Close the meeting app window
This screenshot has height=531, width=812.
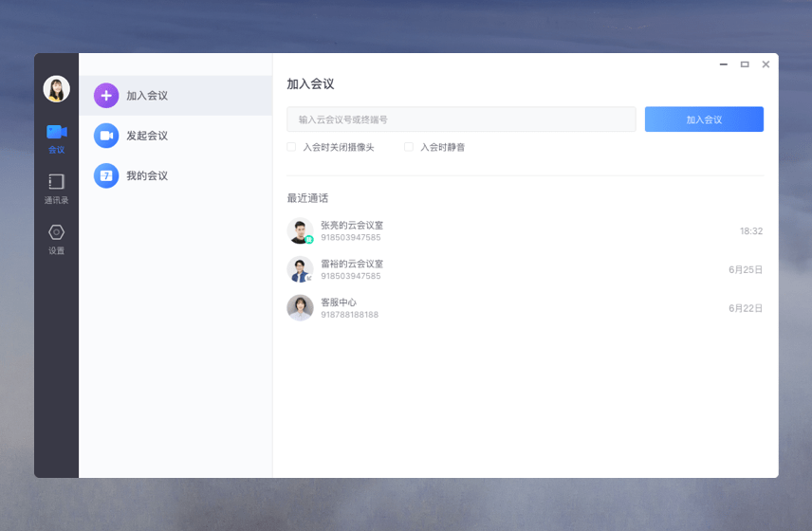pyautogui.click(x=766, y=64)
